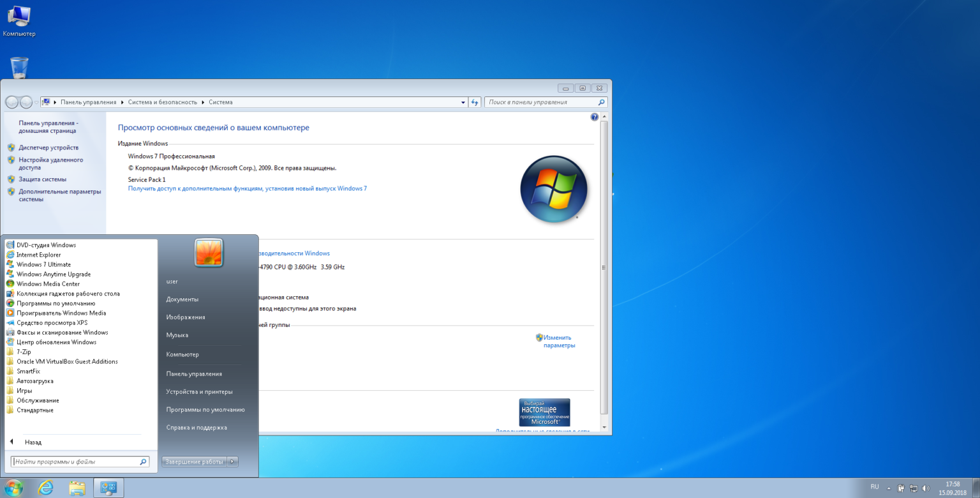Viewport: 980px width, 498px height.
Task: Click Изменить параметры link
Action: (x=559, y=342)
